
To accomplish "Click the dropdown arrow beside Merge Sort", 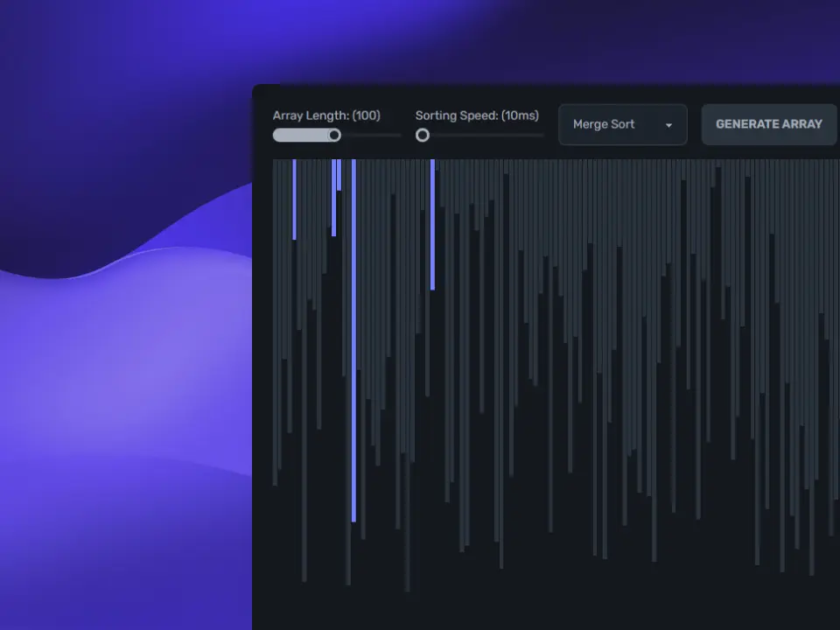I will coord(668,125).
